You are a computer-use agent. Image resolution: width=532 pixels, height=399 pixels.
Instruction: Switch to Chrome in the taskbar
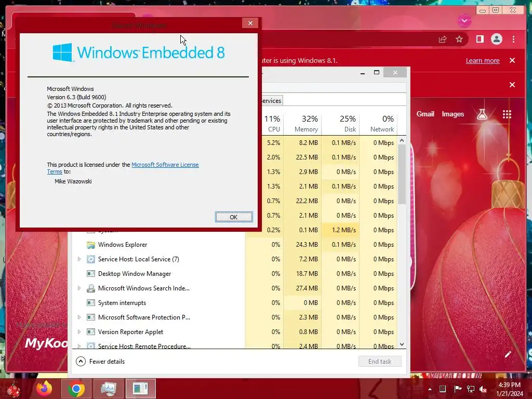tap(76, 389)
